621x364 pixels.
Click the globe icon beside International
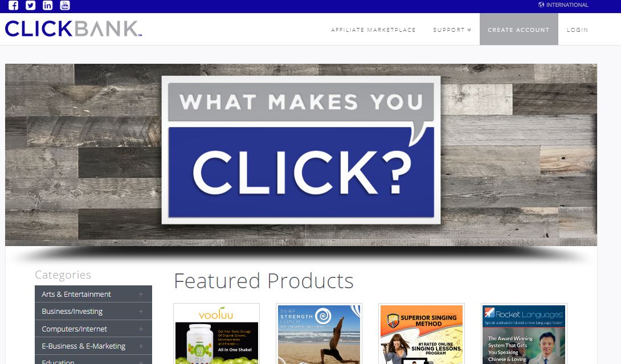coord(541,5)
